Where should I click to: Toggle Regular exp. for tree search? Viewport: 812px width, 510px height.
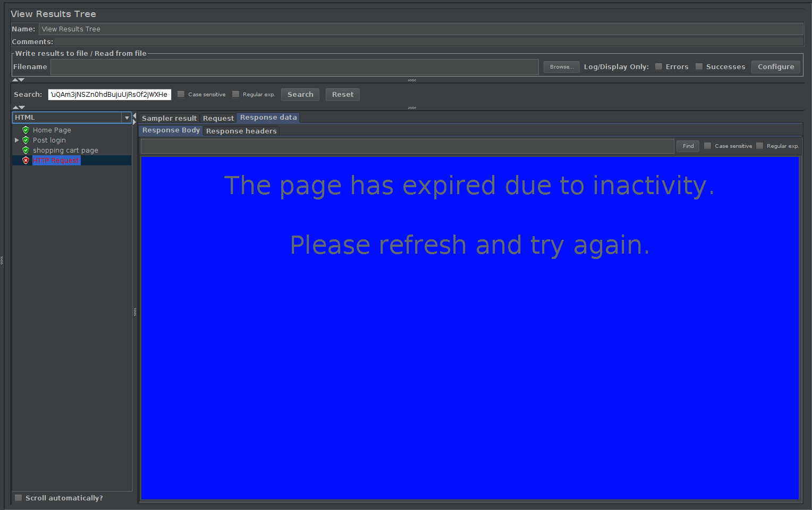point(235,94)
